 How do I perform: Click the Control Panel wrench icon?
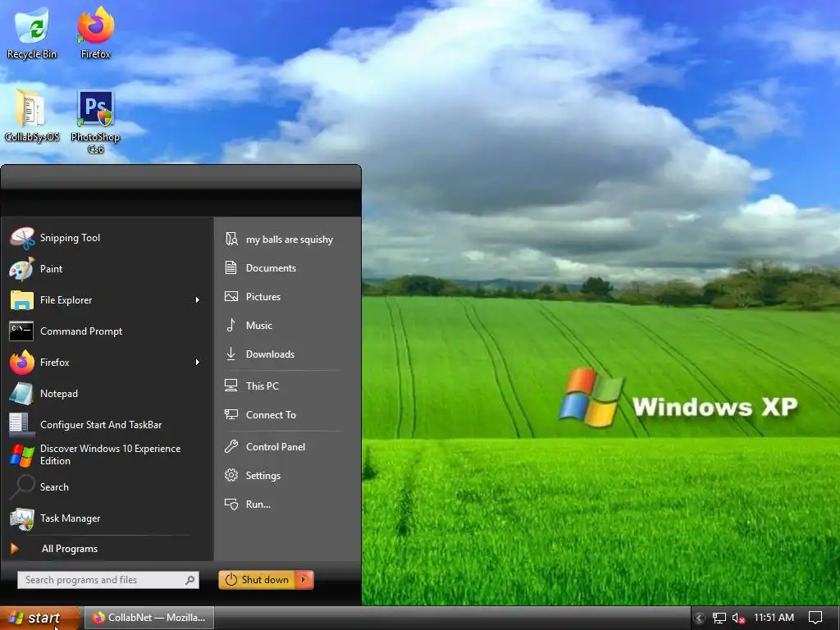(231, 446)
